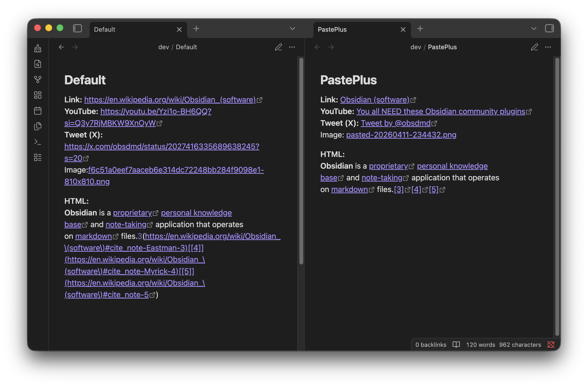Click the Default note title heading
588x387 pixels.
coord(85,80)
